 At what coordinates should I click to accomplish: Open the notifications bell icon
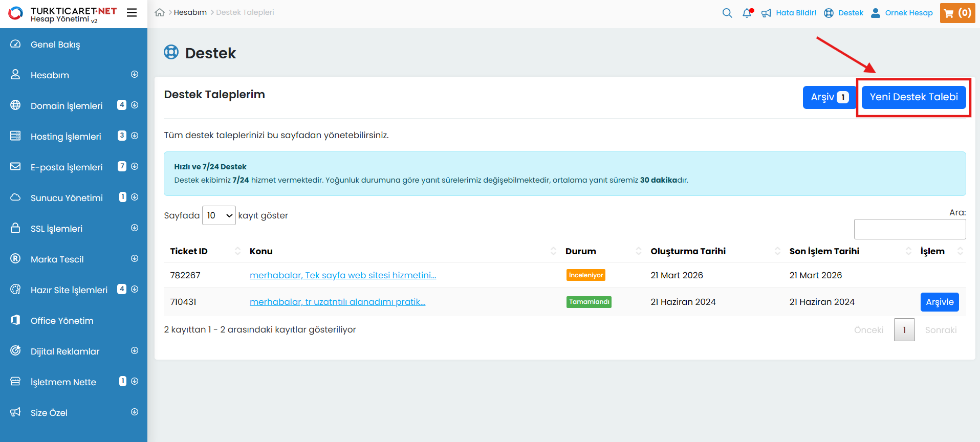[747, 13]
